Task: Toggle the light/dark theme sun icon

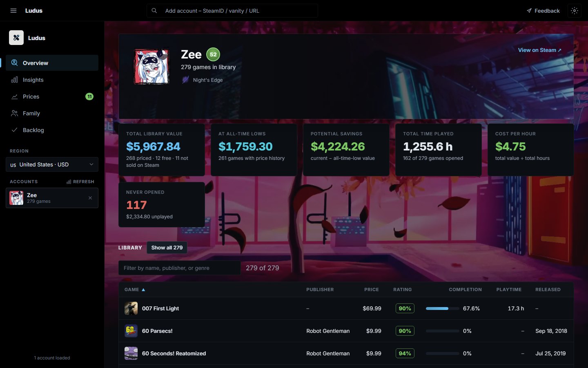Action: (575, 11)
